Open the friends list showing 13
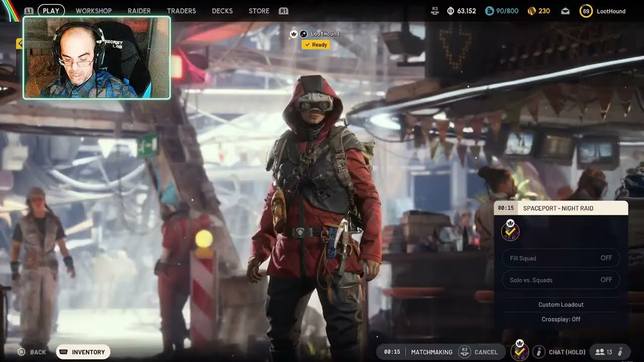 pos(604,352)
